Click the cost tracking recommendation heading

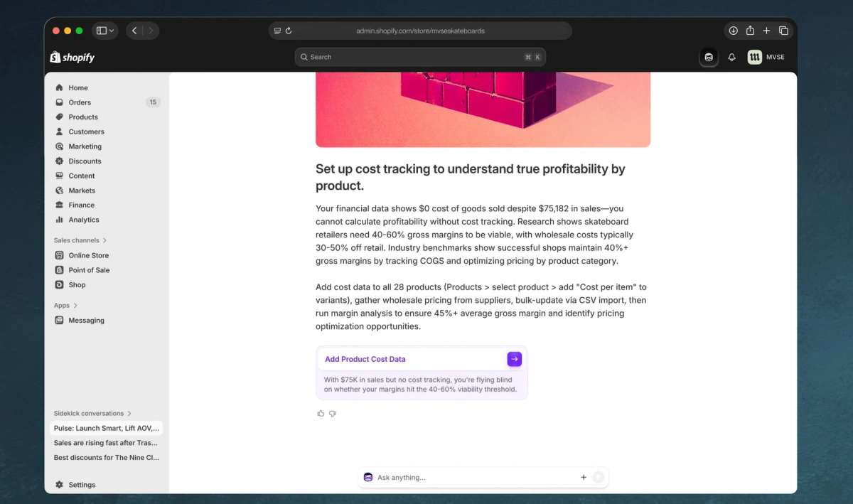(x=471, y=177)
